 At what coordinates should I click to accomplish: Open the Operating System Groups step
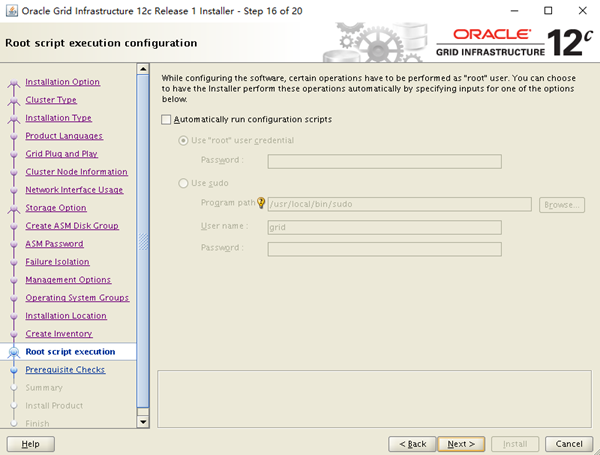click(x=77, y=298)
